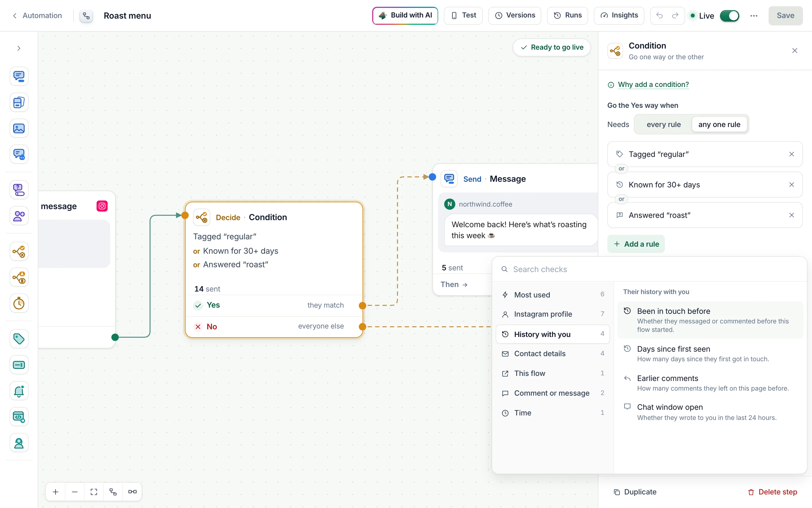Select the "every rule" option
Screen dimensions: 812x508
[663, 124]
